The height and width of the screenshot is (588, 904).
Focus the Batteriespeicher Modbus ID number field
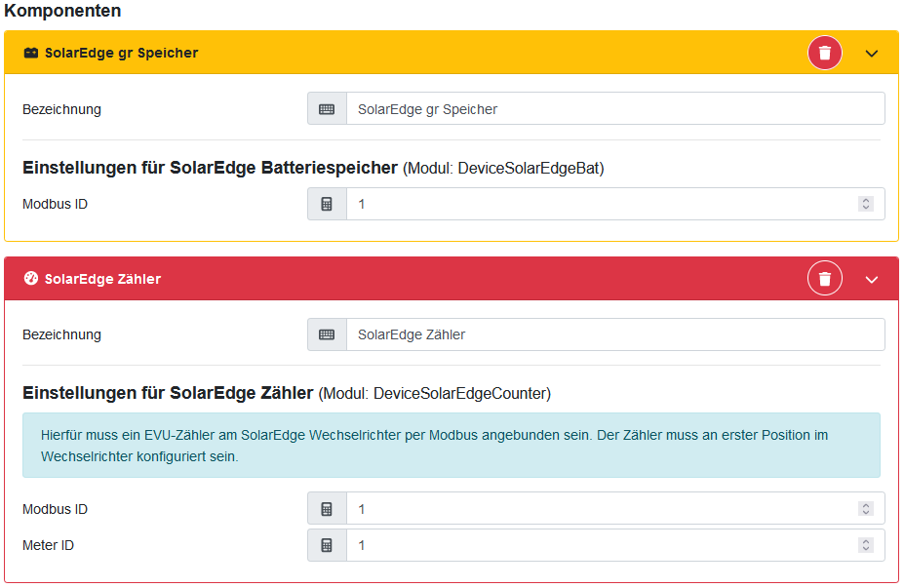click(615, 204)
